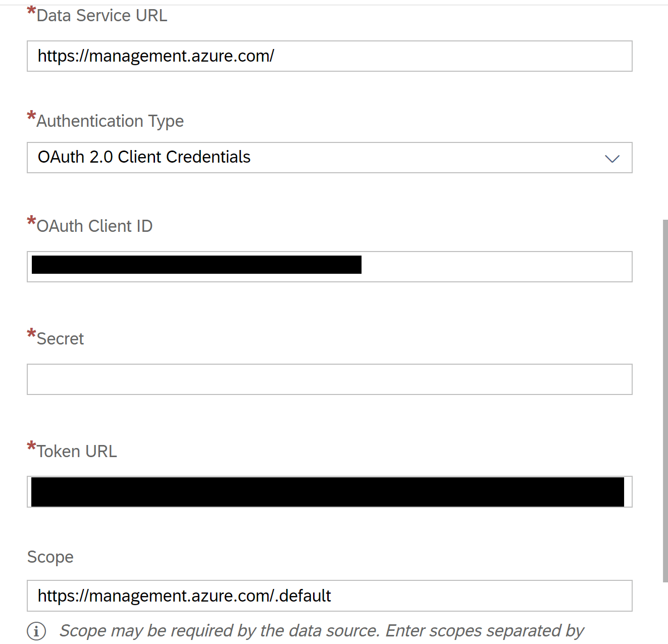Click the info icon below the Scope field

[36, 631]
